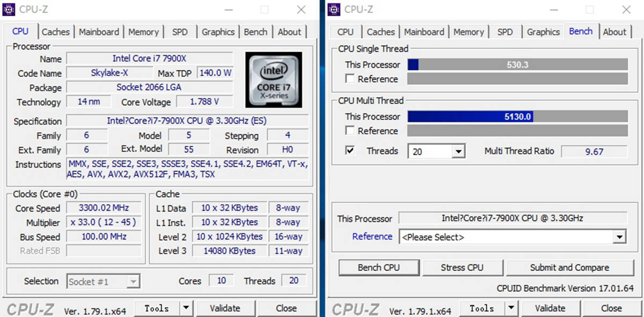The height and width of the screenshot is (317, 644).
Task: Click the Multi Thread score bar showing 5130.0
Action: click(x=517, y=117)
